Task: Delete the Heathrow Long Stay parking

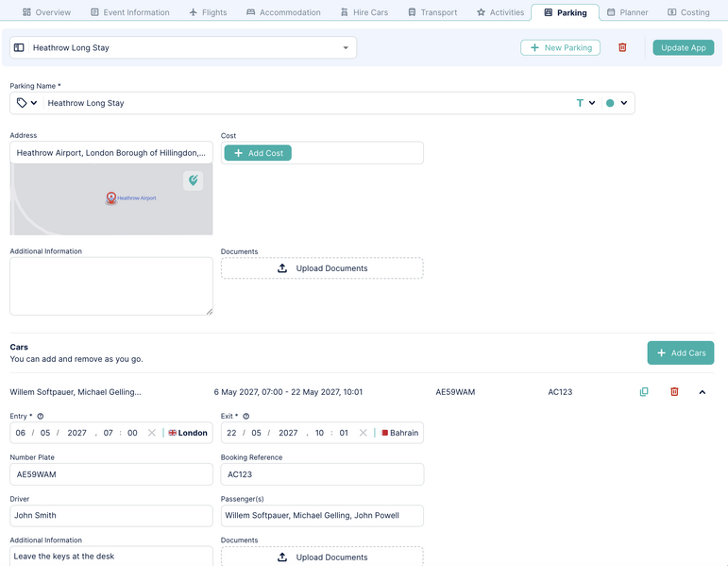Action: pyautogui.click(x=622, y=47)
